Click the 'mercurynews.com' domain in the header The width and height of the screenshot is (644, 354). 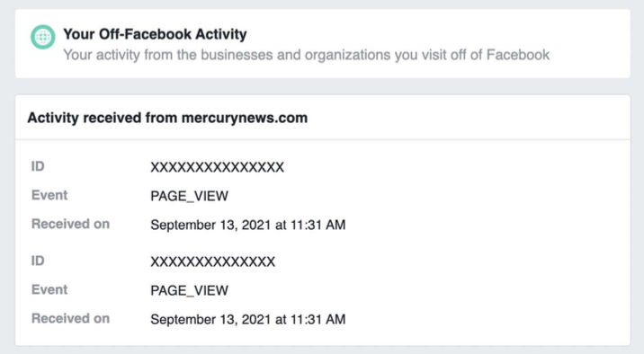(245, 118)
